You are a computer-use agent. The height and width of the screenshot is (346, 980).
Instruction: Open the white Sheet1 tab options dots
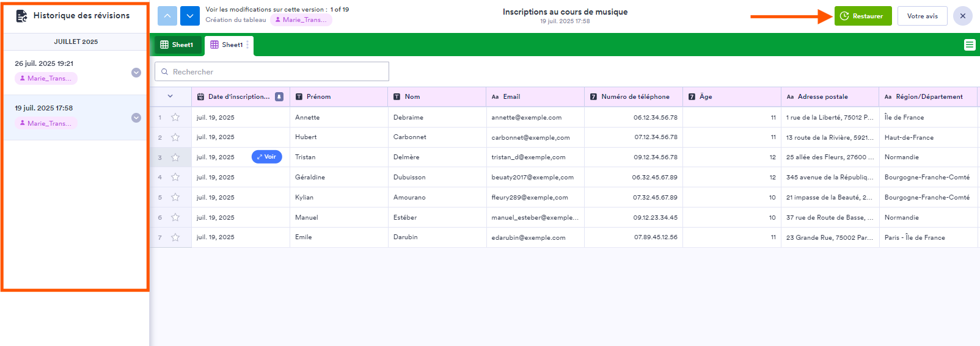(x=247, y=45)
